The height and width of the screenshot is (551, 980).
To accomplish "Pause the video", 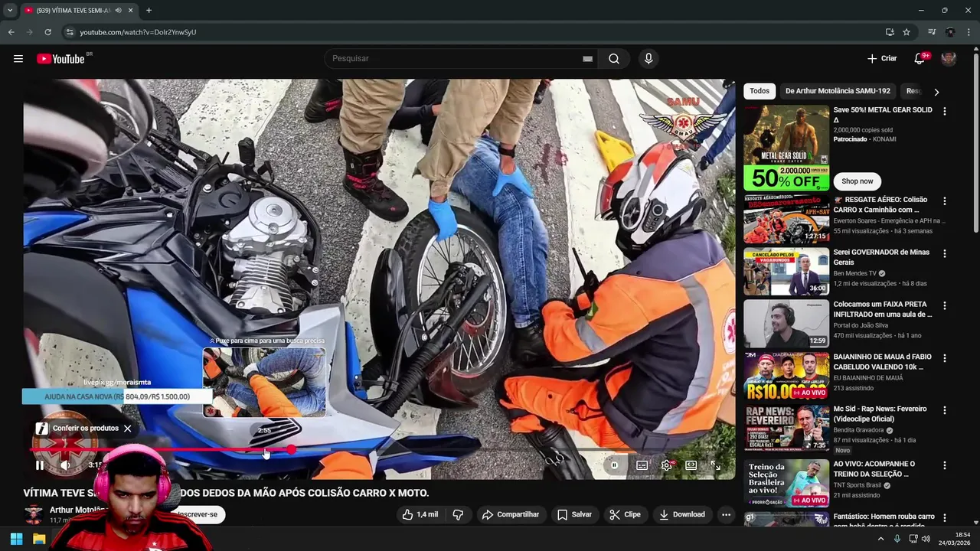I will coord(40,465).
